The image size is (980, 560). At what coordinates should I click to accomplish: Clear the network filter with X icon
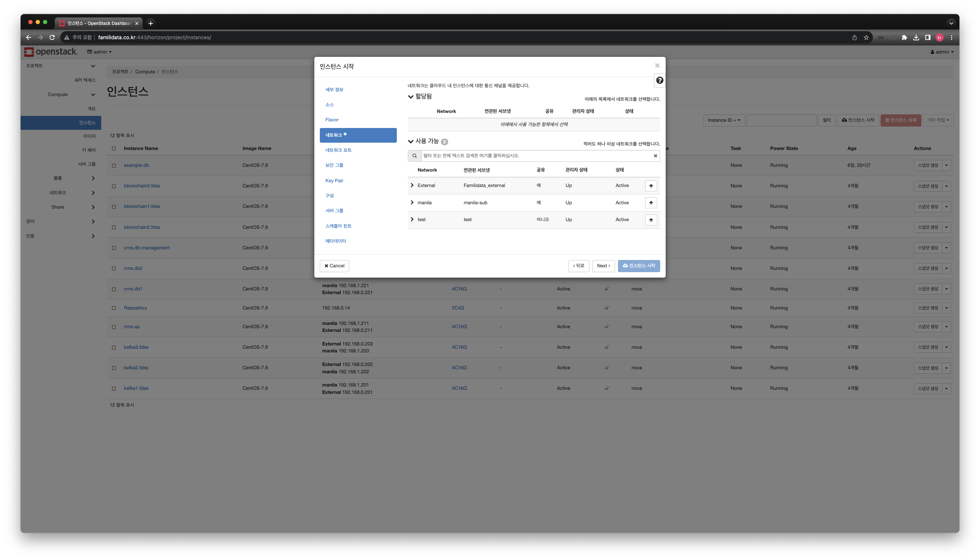coord(655,156)
